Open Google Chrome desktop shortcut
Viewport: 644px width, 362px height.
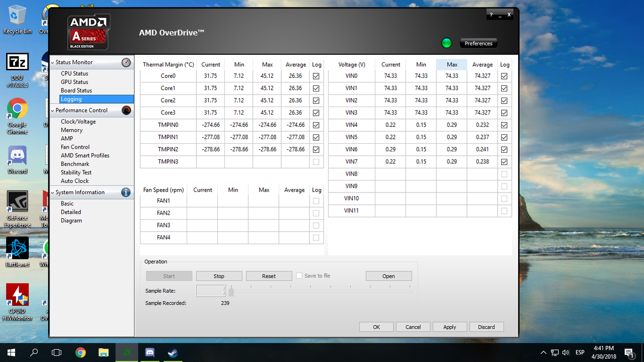coord(18,116)
